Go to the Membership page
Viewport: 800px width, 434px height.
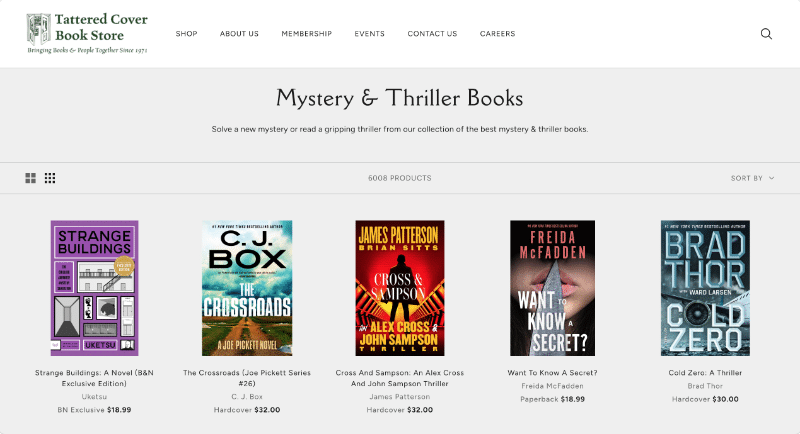click(307, 34)
